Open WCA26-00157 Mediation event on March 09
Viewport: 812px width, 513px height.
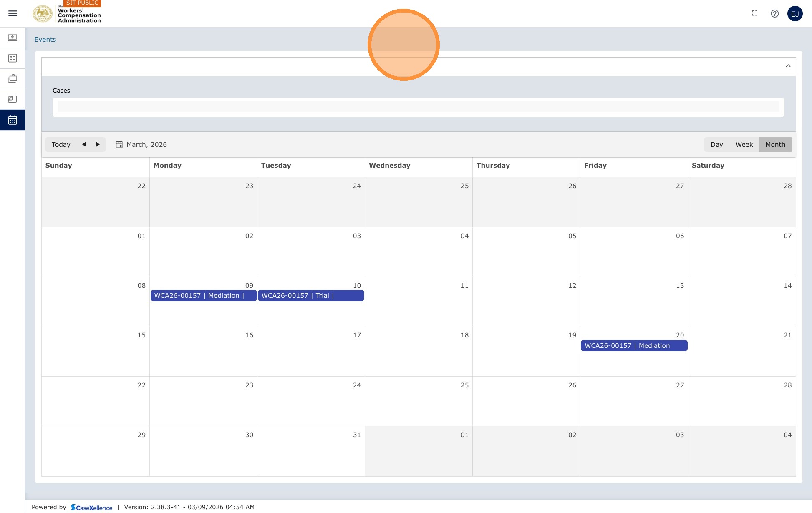pyautogui.click(x=203, y=296)
